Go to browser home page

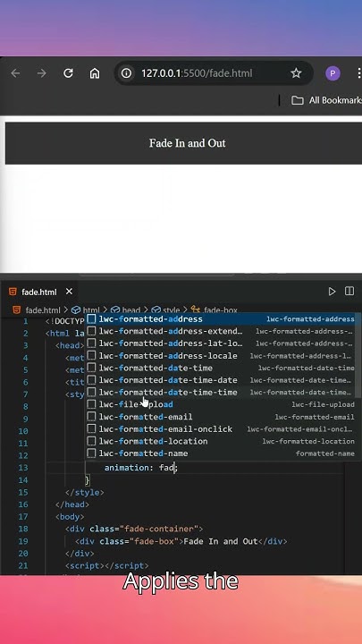[95, 73]
